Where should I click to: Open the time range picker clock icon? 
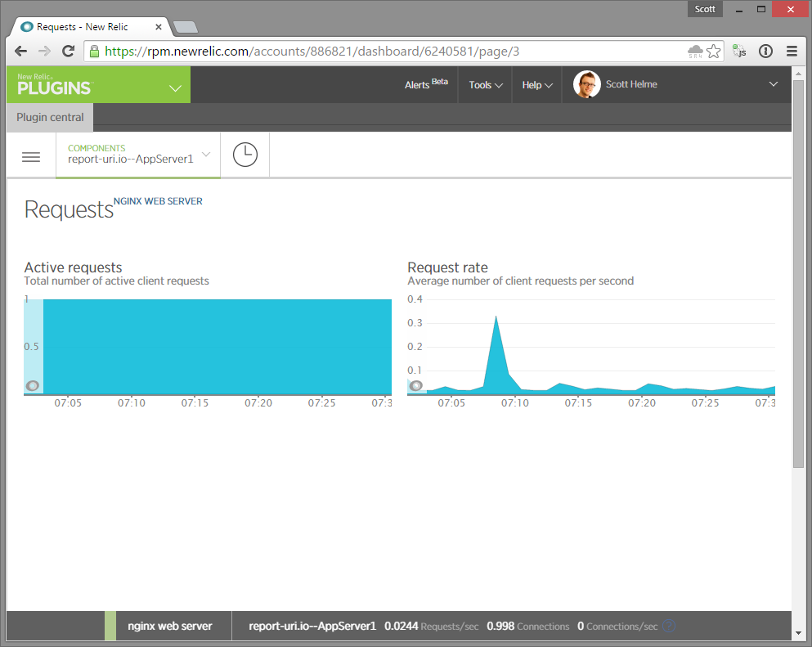(x=244, y=155)
